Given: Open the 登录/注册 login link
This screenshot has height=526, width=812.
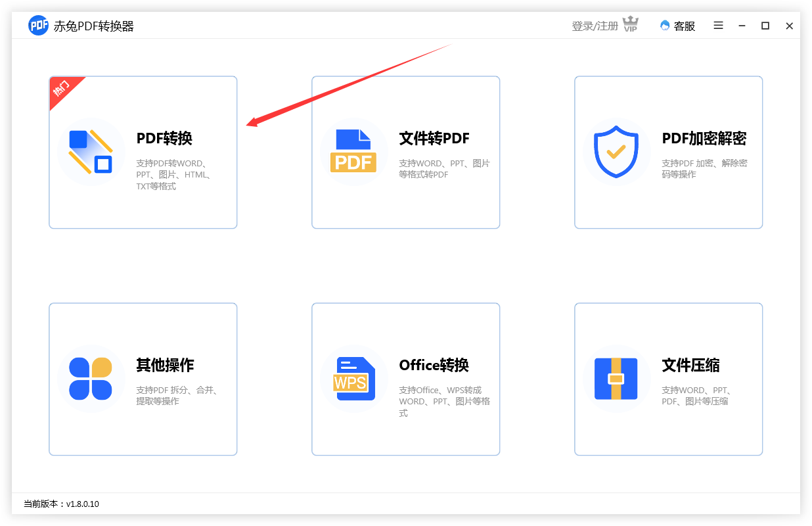Looking at the screenshot, I should [x=595, y=26].
